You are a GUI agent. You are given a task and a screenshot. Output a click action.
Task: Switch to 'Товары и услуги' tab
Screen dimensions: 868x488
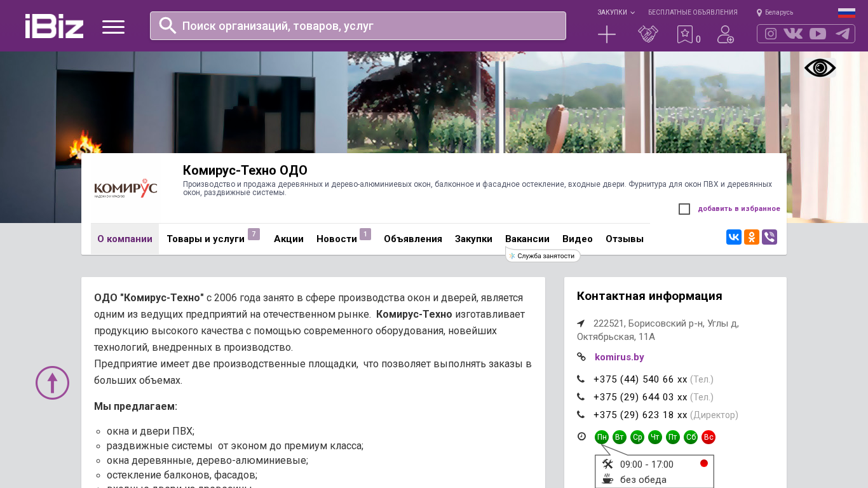click(x=205, y=239)
